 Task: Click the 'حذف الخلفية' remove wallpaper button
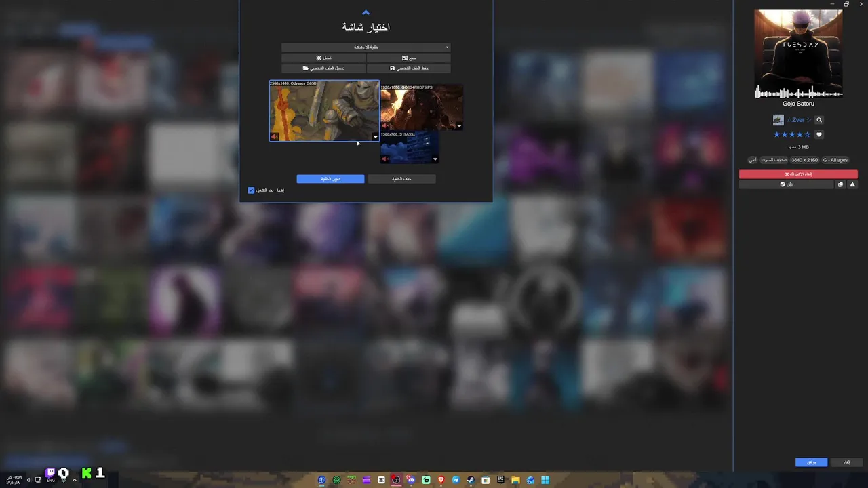401,179
